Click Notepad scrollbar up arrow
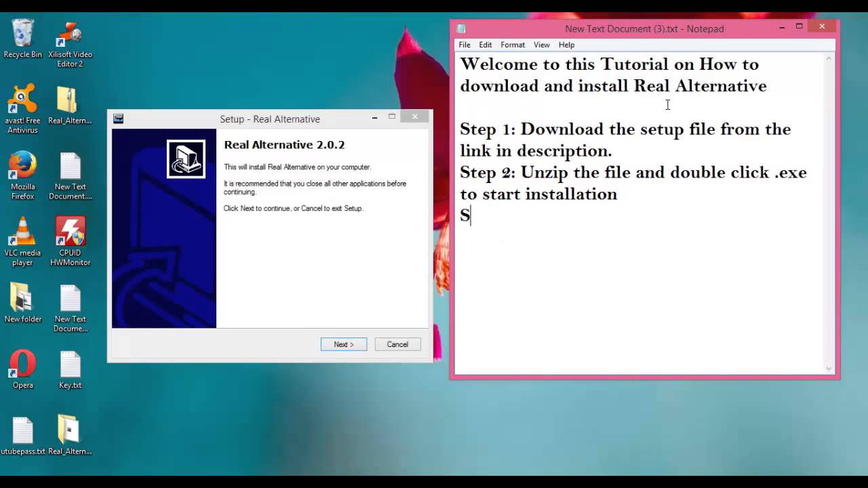This screenshot has width=868, height=488. (829, 59)
